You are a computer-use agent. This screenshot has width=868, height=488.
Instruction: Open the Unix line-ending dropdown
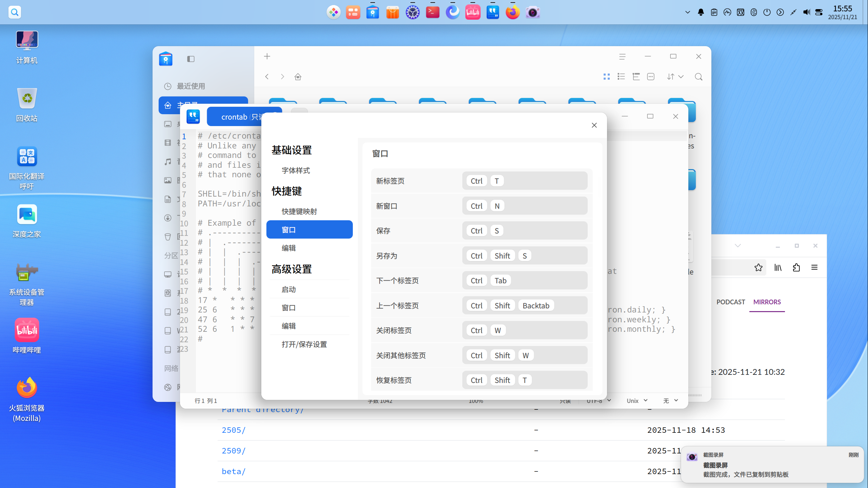coord(637,401)
